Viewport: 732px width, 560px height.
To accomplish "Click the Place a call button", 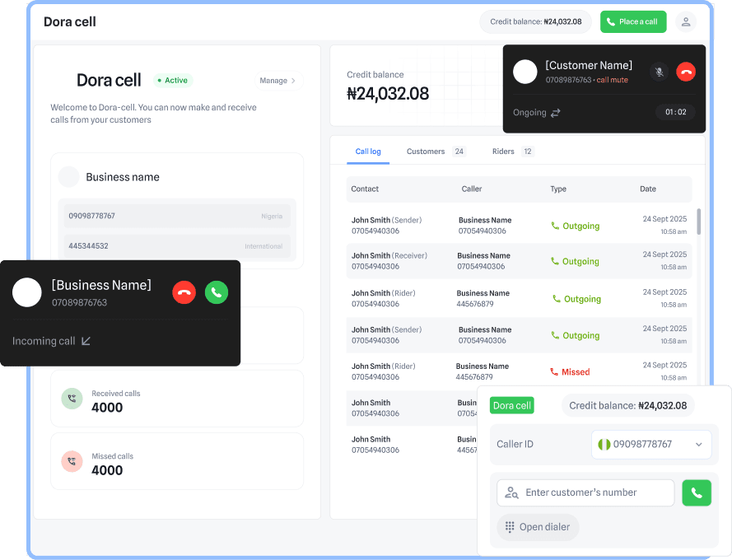I will 632,21.
